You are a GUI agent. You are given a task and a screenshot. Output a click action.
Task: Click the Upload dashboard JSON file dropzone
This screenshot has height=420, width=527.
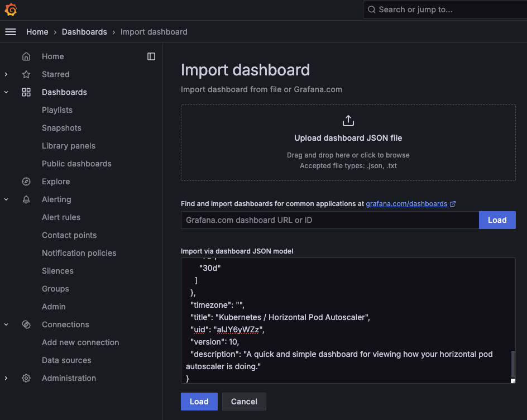coord(348,142)
